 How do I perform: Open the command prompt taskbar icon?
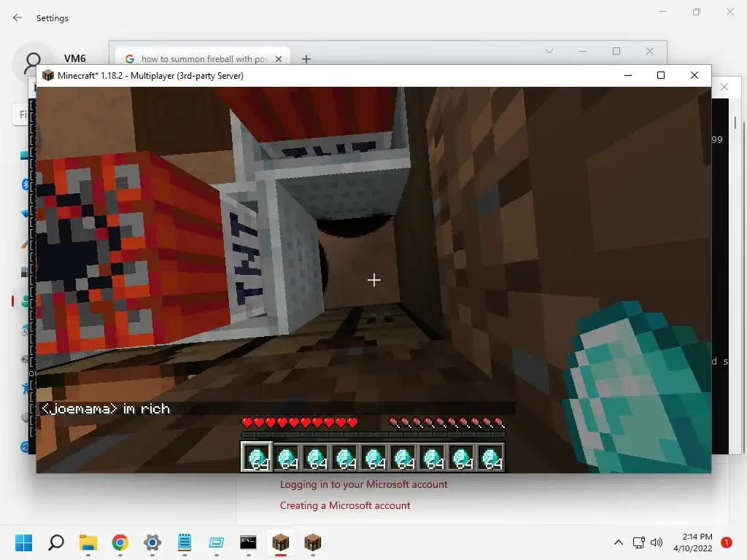click(x=248, y=542)
